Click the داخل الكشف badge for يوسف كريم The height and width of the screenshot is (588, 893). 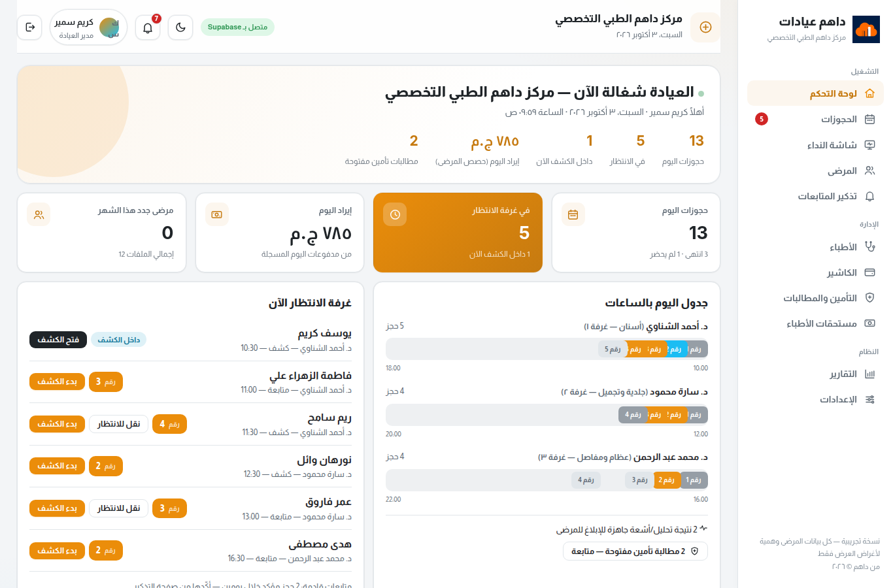pyautogui.click(x=119, y=340)
